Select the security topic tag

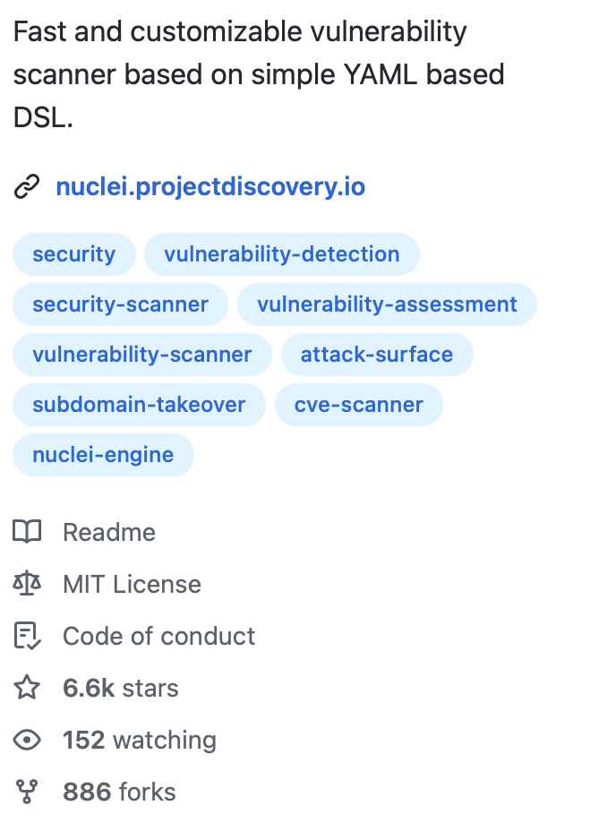click(x=74, y=254)
